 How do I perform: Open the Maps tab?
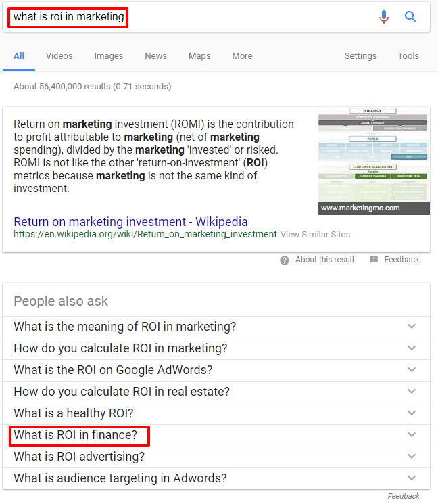coord(199,56)
